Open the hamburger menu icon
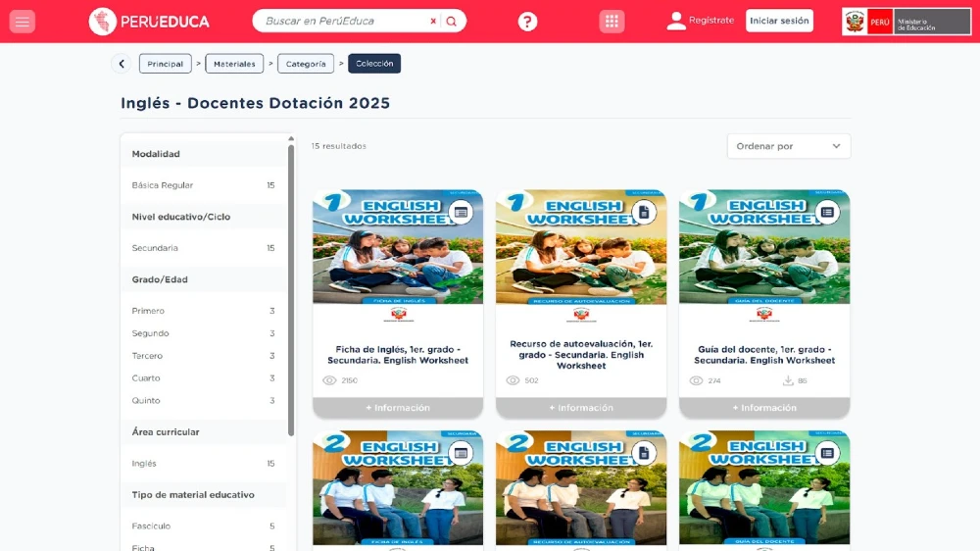Viewport: 980px width, 551px height. coord(22,22)
